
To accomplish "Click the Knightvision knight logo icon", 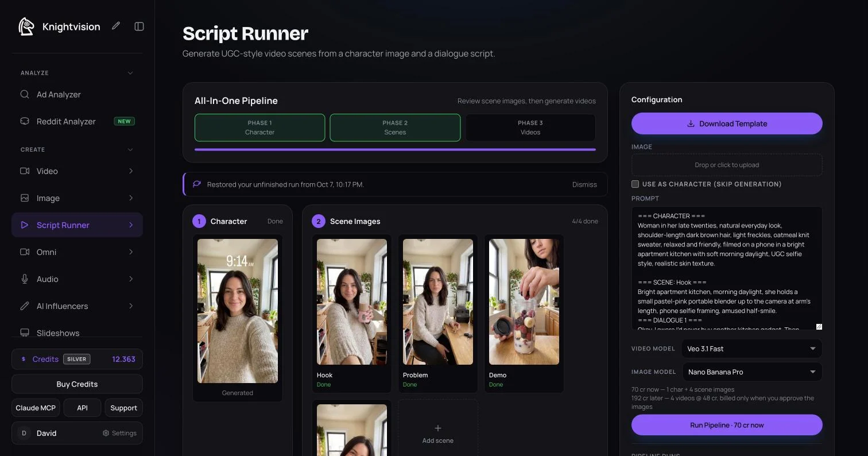I will 26,26.
